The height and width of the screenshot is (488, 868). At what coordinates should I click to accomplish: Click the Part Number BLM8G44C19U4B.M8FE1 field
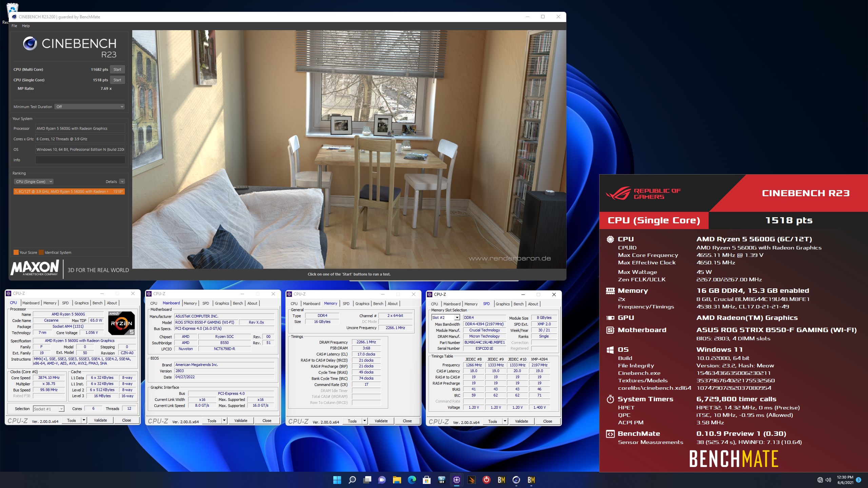pos(485,342)
